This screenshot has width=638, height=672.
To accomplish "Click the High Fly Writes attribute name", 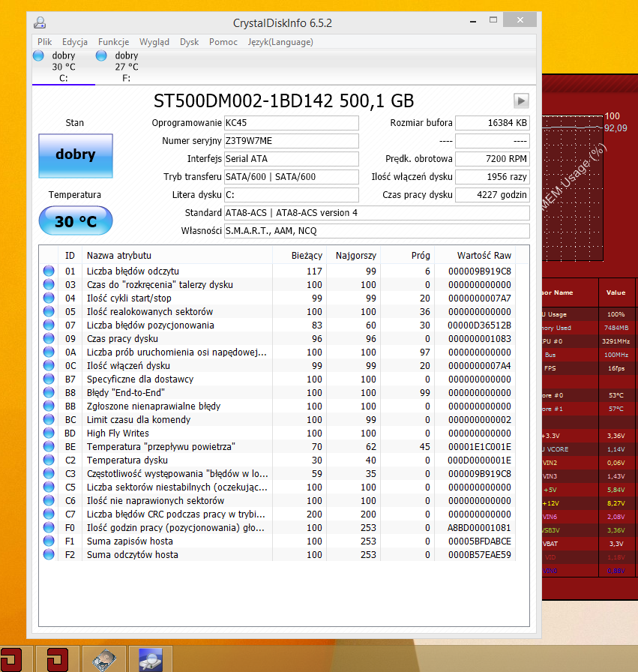I will (118, 433).
